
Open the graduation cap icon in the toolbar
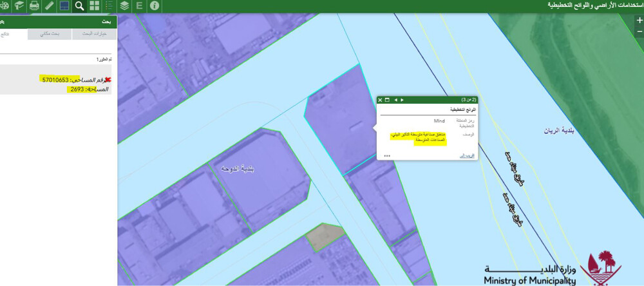pyautogui.click(x=19, y=6)
